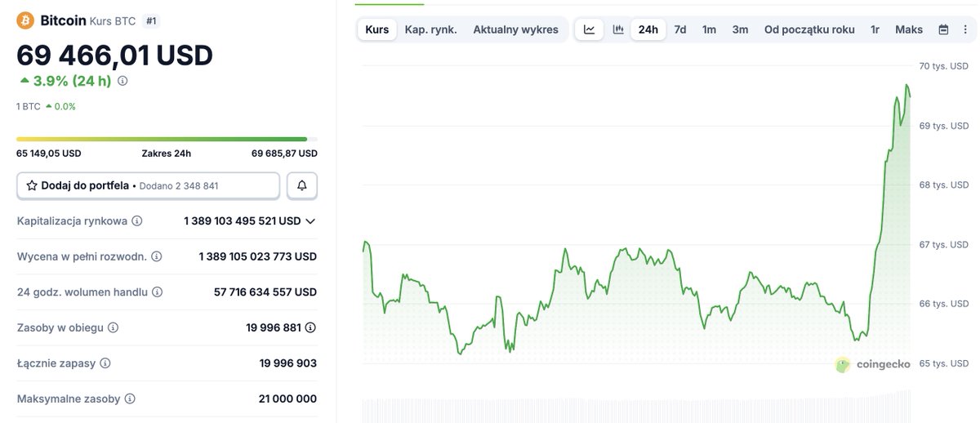Image resolution: width=980 pixels, height=423 pixels.
Task: Choose the 1m time range
Action: [x=709, y=29]
